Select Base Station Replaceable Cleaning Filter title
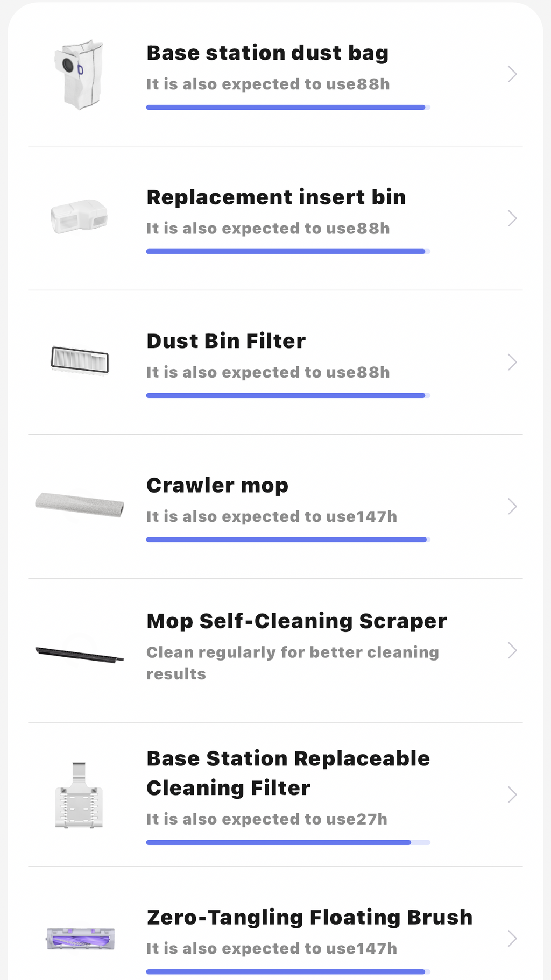Screen dimensions: 551x980 [x=288, y=773]
